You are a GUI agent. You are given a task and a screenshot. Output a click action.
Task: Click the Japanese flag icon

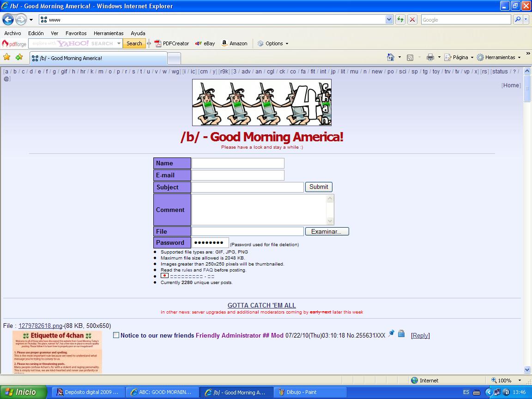(x=164, y=276)
